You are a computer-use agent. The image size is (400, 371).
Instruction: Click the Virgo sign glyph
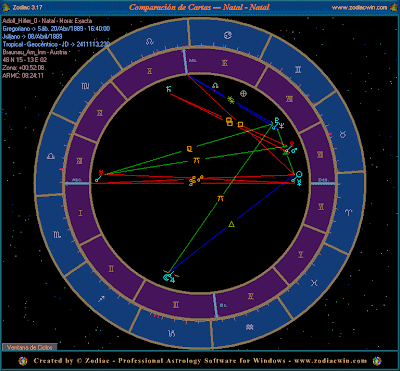[85, 86]
